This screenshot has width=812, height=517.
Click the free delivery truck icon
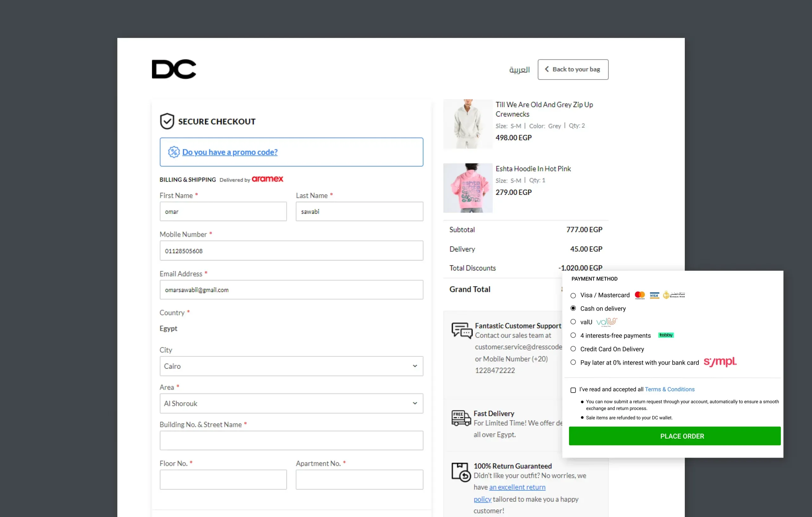(x=461, y=418)
